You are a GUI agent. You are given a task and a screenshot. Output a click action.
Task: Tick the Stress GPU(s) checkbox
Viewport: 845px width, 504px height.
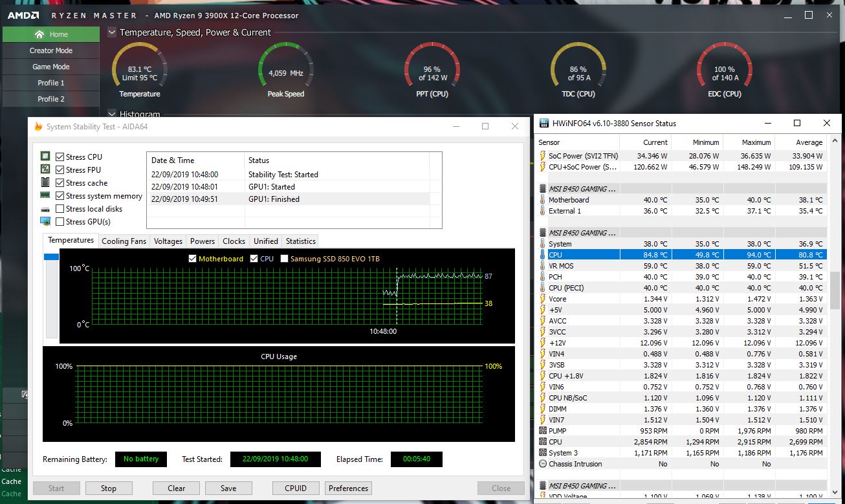click(x=60, y=221)
